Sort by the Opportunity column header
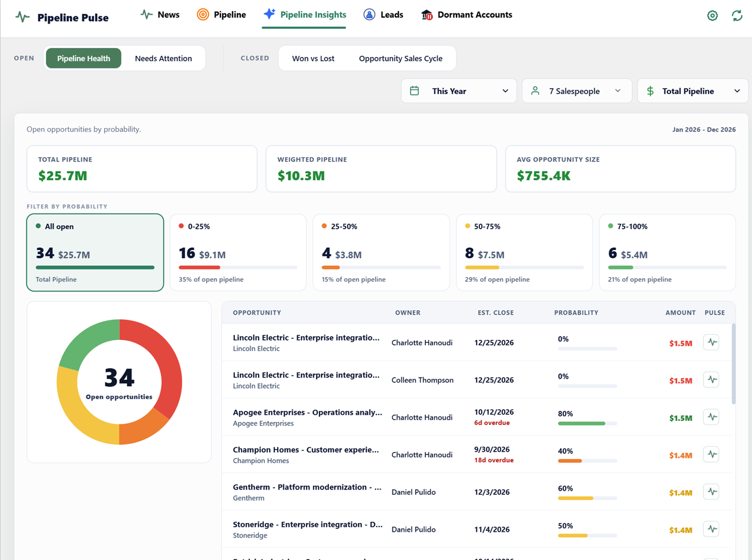 (x=257, y=313)
